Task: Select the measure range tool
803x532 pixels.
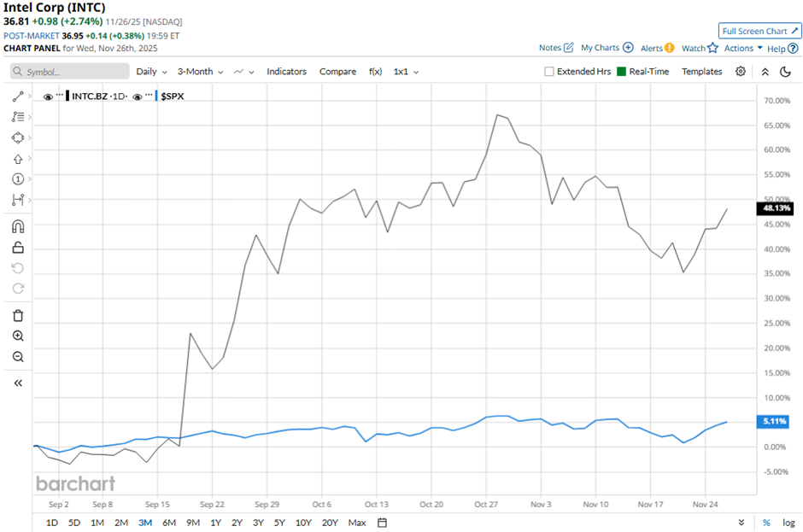Action: (18, 200)
